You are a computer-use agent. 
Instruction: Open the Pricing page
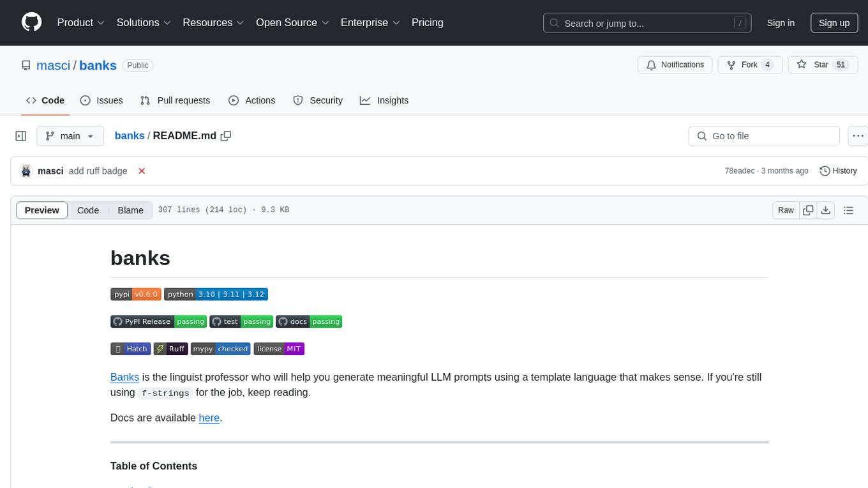point(428,22)
